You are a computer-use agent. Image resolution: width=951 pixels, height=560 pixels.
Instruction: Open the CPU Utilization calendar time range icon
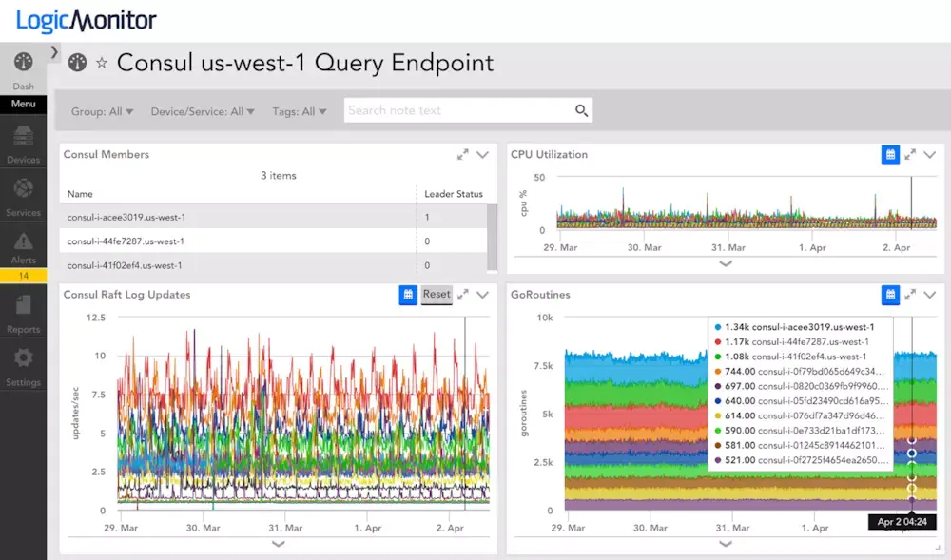(890, 155)
